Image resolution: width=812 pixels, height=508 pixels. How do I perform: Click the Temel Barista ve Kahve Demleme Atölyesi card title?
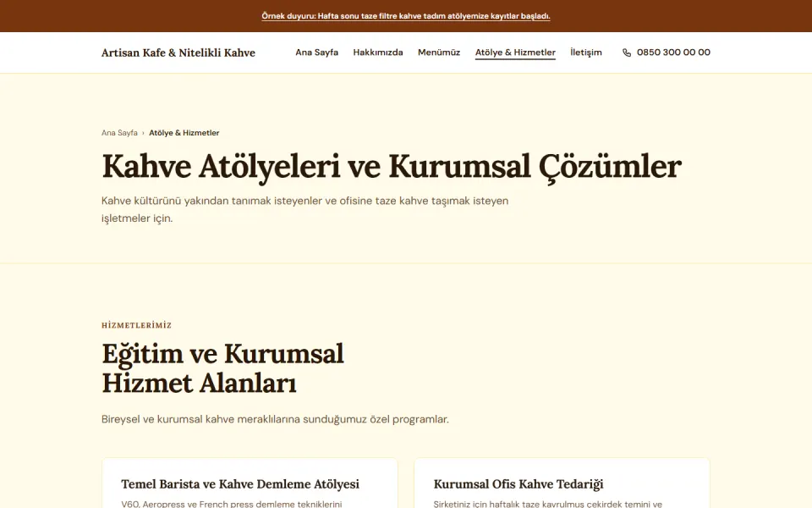240,484
